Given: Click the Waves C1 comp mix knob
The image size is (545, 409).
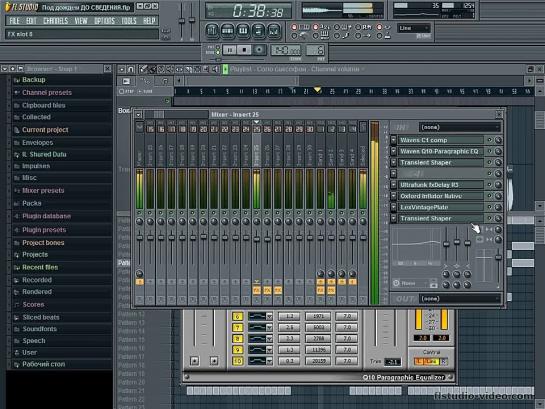Looking at the screenshot, I should click(x=498, y=140).
